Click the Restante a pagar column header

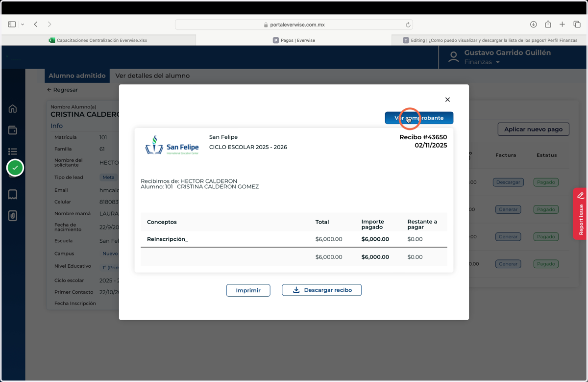[422, 224]
